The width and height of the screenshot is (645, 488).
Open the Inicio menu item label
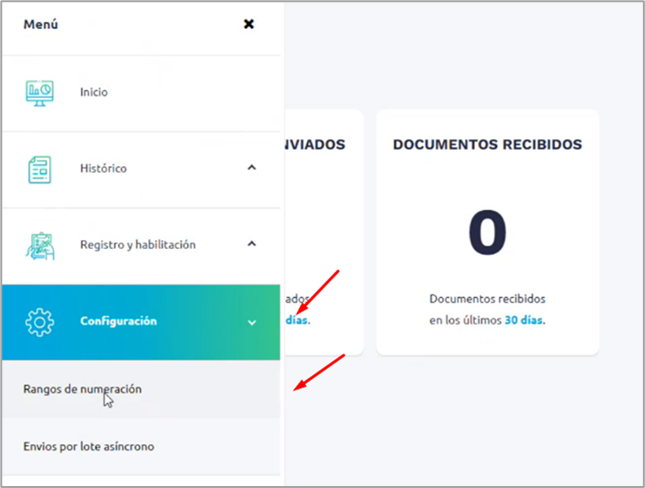(94, 92)
